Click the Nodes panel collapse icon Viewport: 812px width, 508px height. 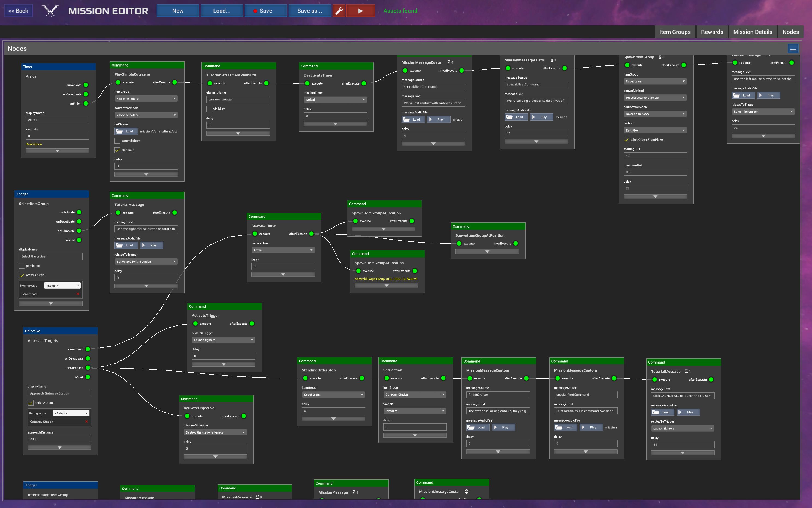793,49
